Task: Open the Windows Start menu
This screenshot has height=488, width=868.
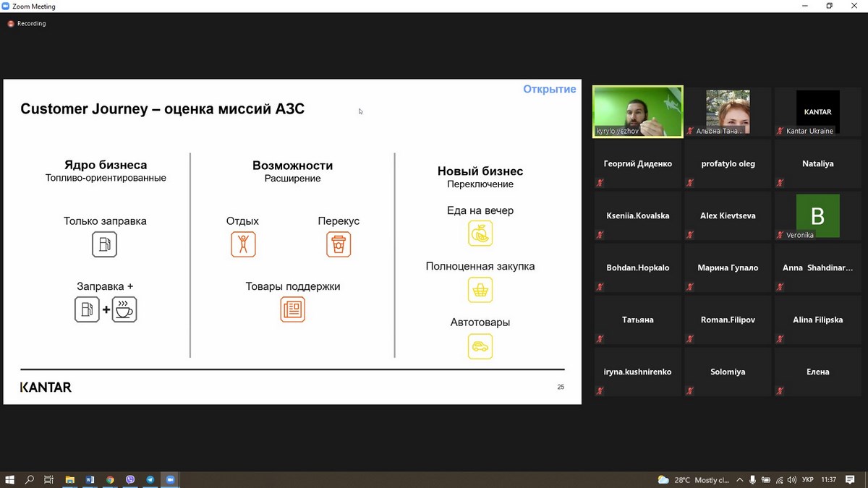Action: (9, 479)
